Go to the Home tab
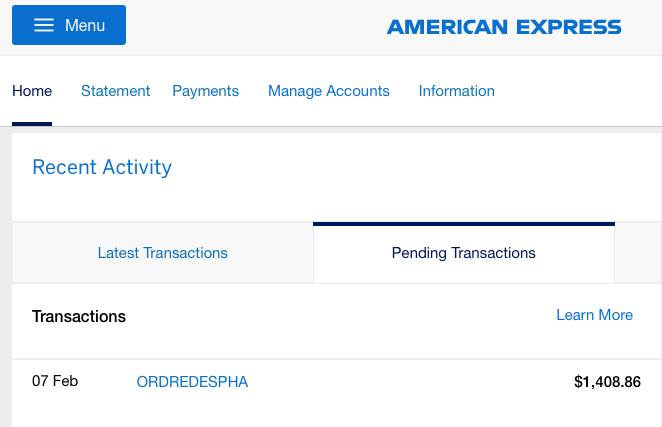Image resolution: width=662 pixels, height=427 pixels. click(32, 91)
